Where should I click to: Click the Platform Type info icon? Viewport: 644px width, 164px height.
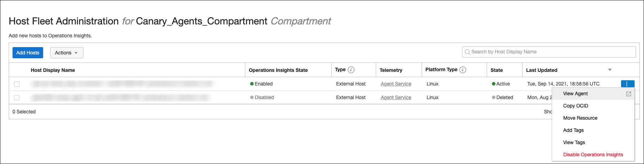[x=463, y=70]
